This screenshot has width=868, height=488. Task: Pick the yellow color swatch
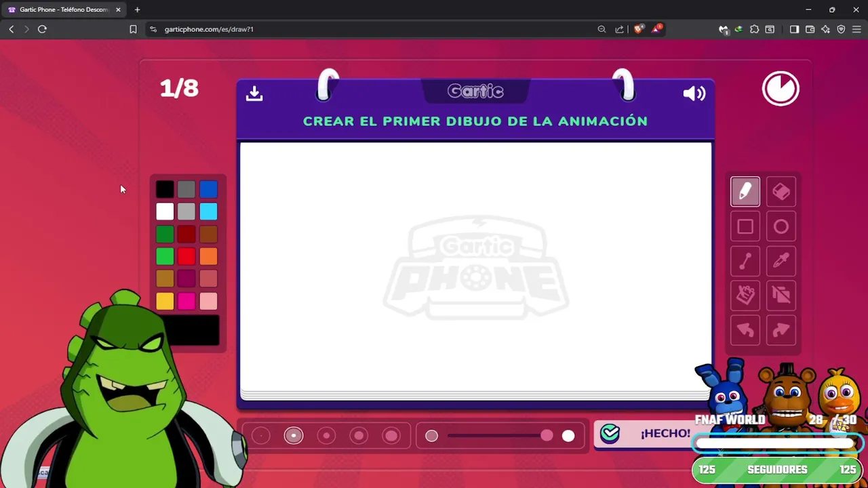[165, 301]
